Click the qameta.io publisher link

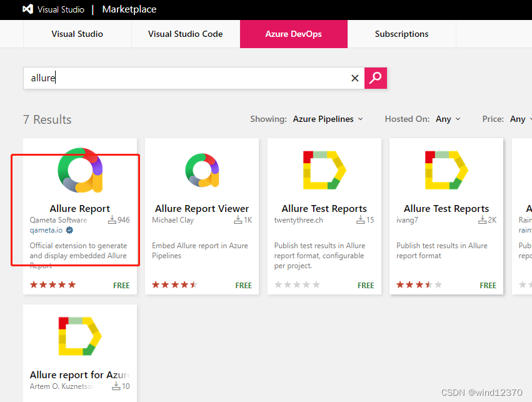[46, 230]
